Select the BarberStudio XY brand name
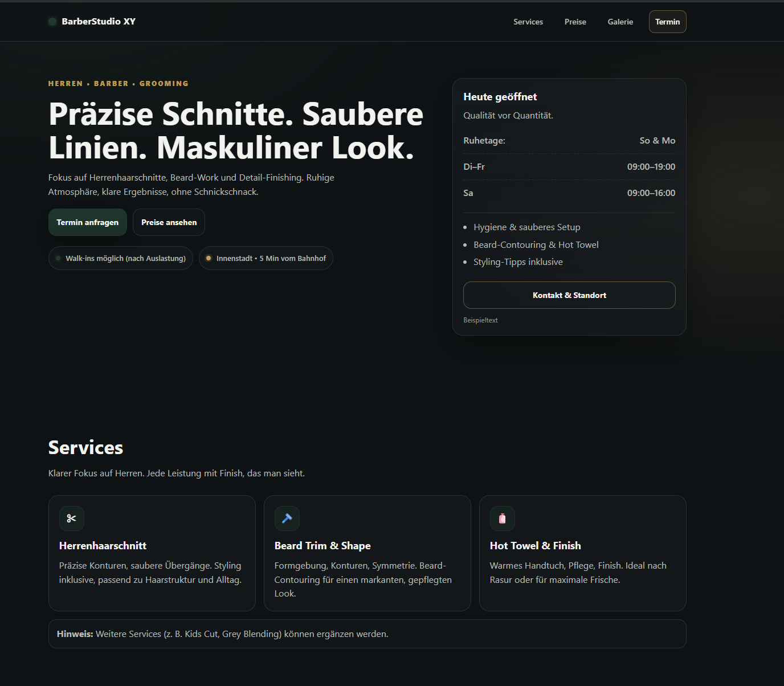Screen dimensions: 784x686 pos(98,21)
